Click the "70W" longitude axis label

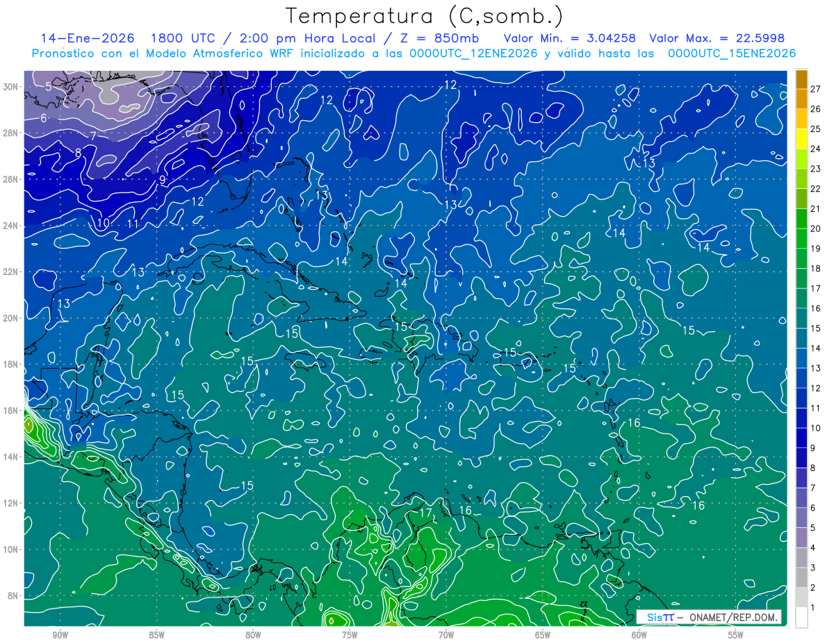click(446, 635)
